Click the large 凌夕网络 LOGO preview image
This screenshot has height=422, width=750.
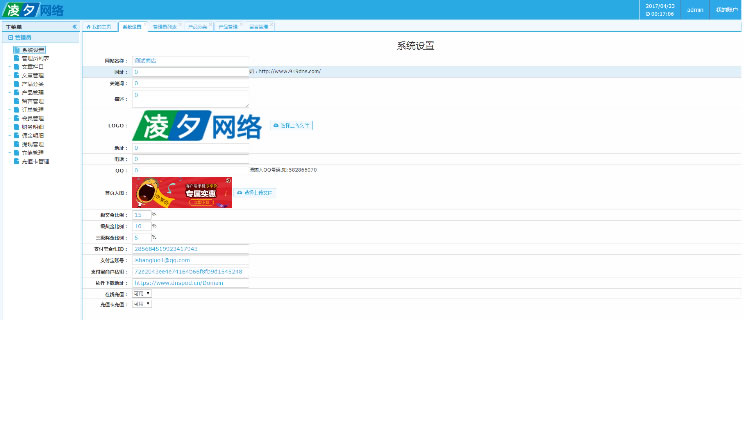[x=197, y=126]
